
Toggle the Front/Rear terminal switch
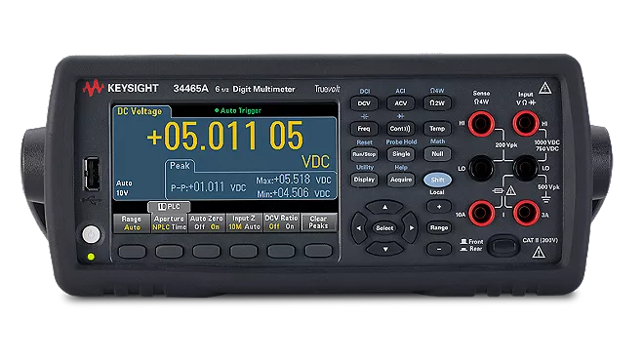(503, 246)
